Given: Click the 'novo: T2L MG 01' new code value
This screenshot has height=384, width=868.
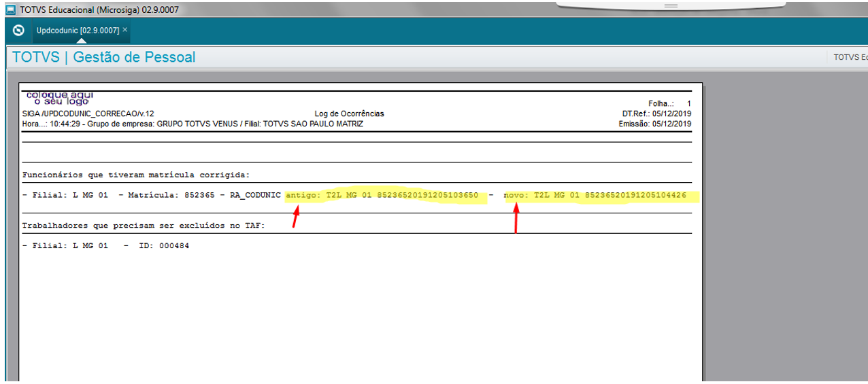Looking at the screenshot, I should point(595,196).
